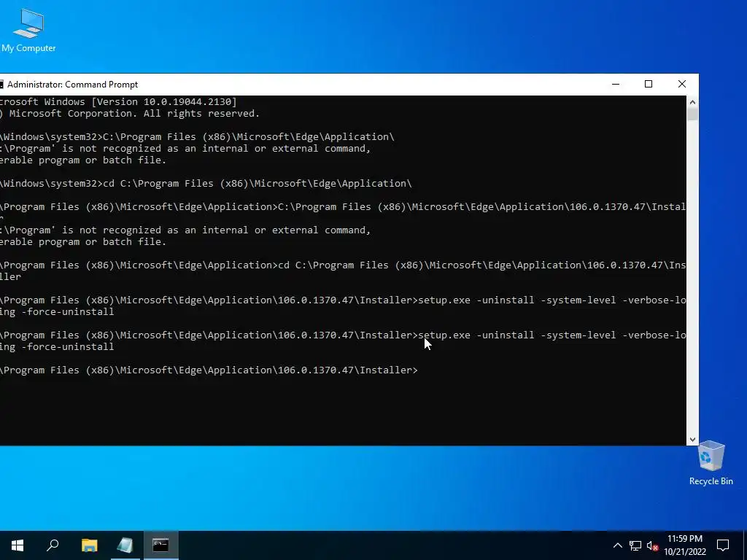747x560 pixels.
Task: Launch File Explorer from taskbar
Action: (x=89, y=545)
